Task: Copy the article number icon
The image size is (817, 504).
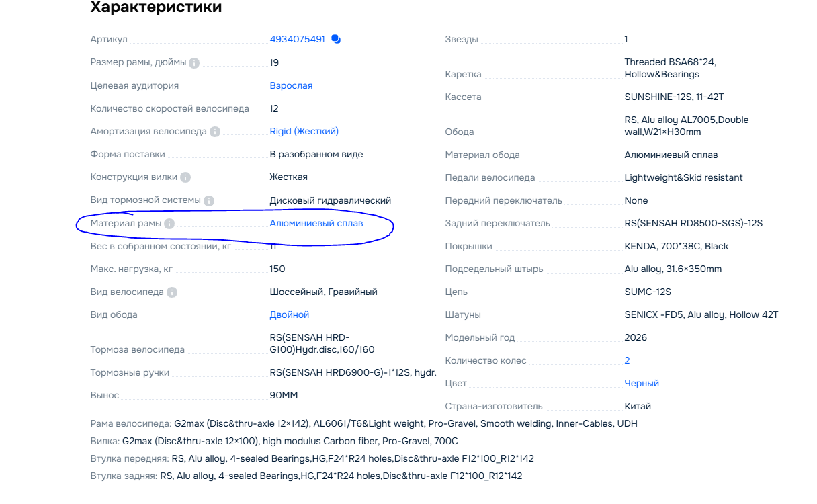Action: click(x=336, y=40)
